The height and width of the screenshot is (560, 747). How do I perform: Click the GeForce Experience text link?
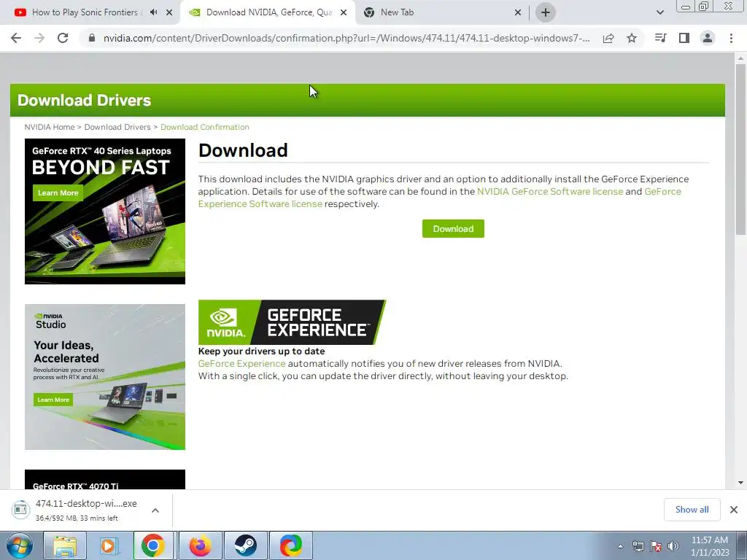tap(241, 364)
